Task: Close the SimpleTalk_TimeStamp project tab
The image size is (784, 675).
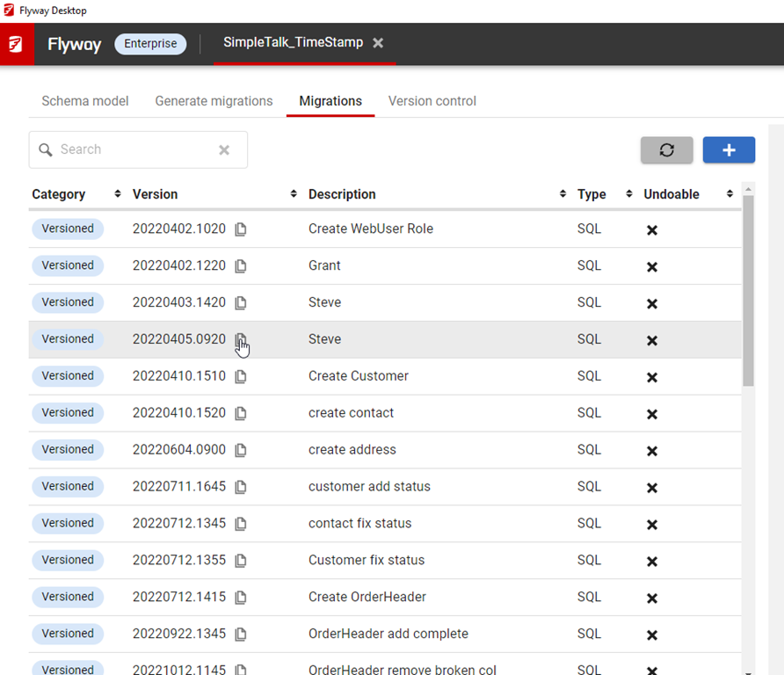Action: point(378,43)
